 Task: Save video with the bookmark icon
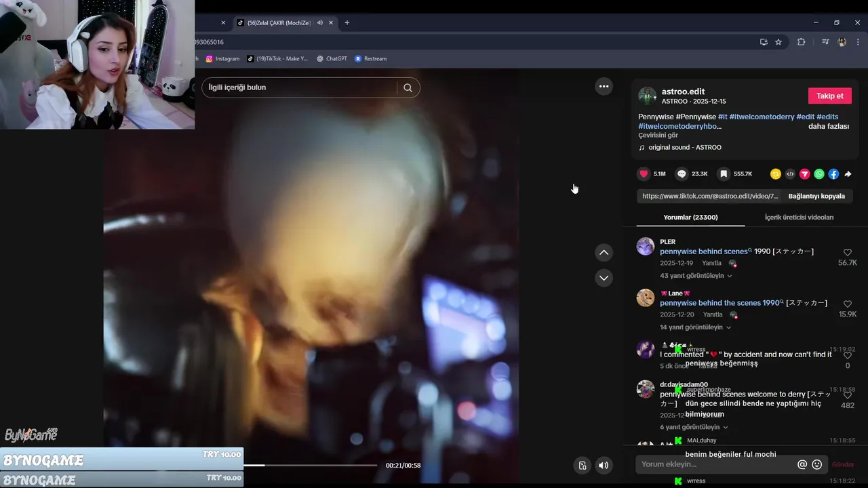pyautogui.click(x=724, y=174)
